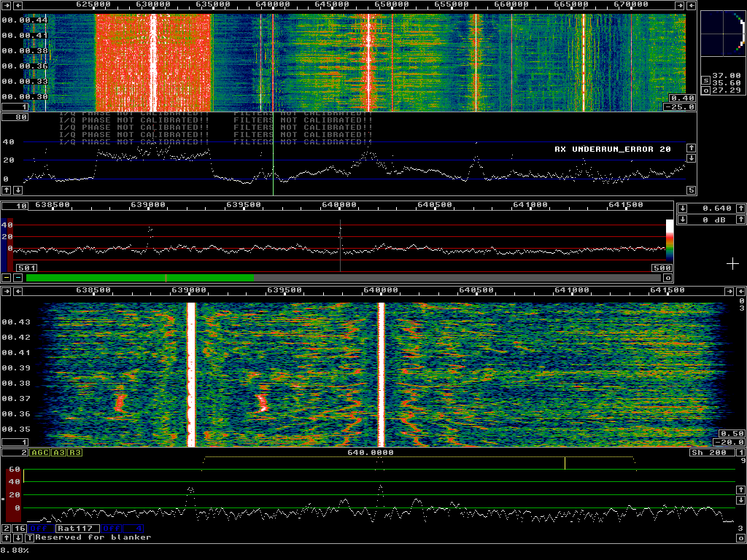Click up arrow beside RX UNDERRUN_ERROR text

tap(692, 148)
